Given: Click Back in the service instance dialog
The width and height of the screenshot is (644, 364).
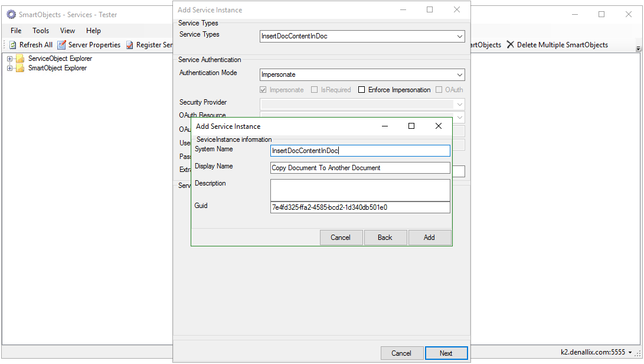Looking at the screenshot, I should click(x=385, y=238).
